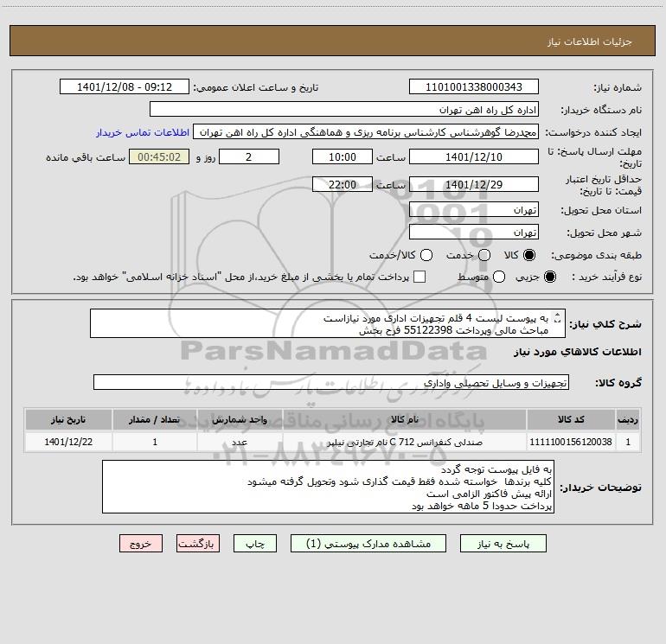Click the validity time field 22:00
This screenshot has height=644, width=666.
coord(343,184)
